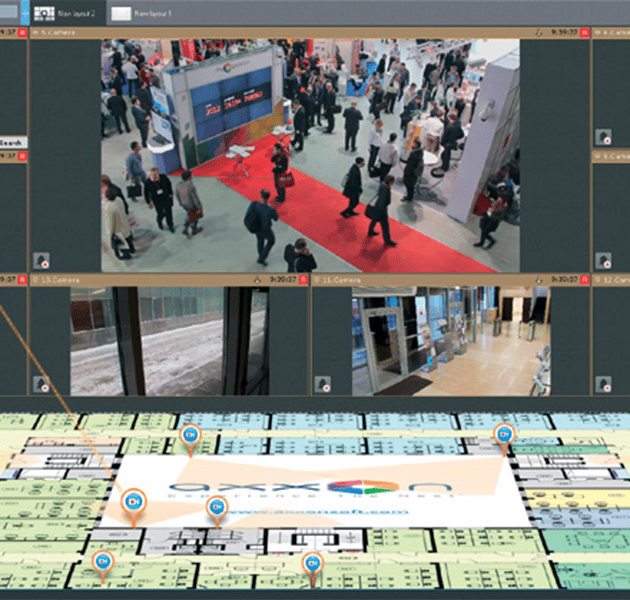Click the timestamp in 10.Camera title bar

coord(283,279)
